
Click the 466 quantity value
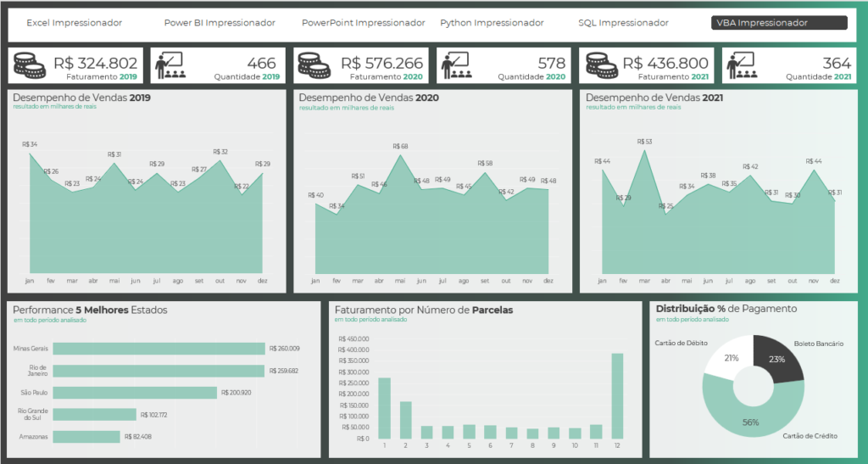click(x=261, y=63)
